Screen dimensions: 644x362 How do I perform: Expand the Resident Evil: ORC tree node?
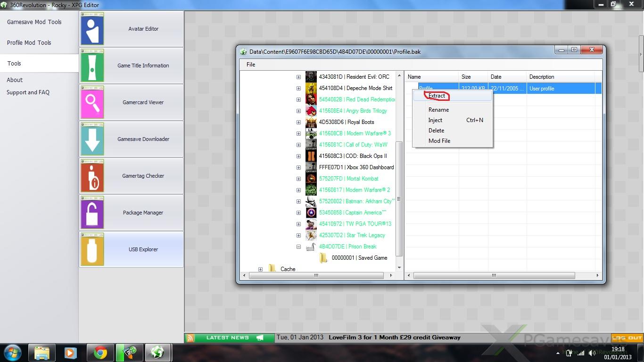(x=298, y=77)
